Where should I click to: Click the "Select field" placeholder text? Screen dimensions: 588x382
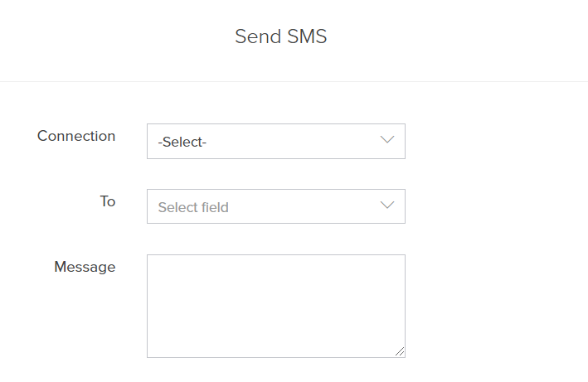tap(192, 207)
